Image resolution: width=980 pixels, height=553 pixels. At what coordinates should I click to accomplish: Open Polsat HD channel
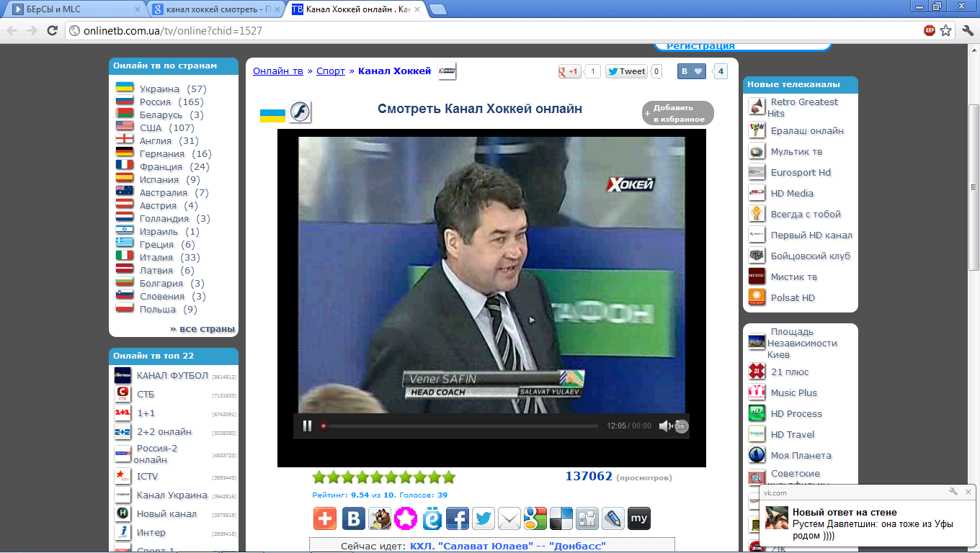(793, 297)
